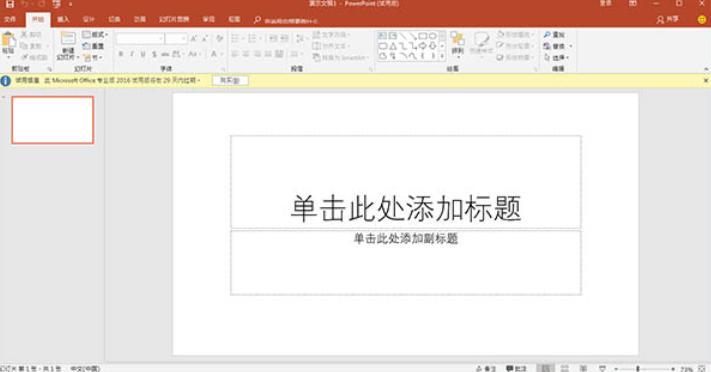Toggle Bold formatting
The width and height of the screenshot is (711, 372).
pyautogui.click(x=121, y=54)
